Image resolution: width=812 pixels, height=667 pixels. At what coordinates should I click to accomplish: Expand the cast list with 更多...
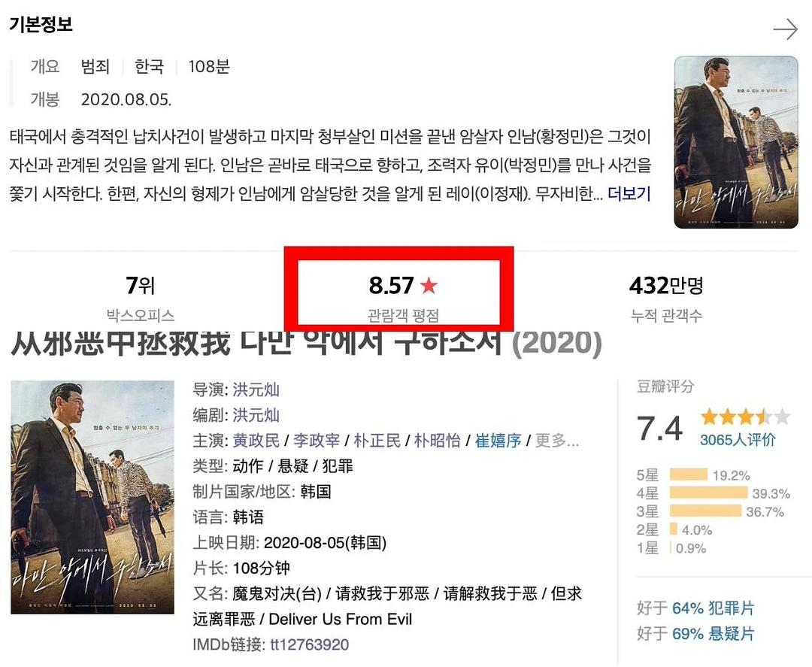(556, 441)
